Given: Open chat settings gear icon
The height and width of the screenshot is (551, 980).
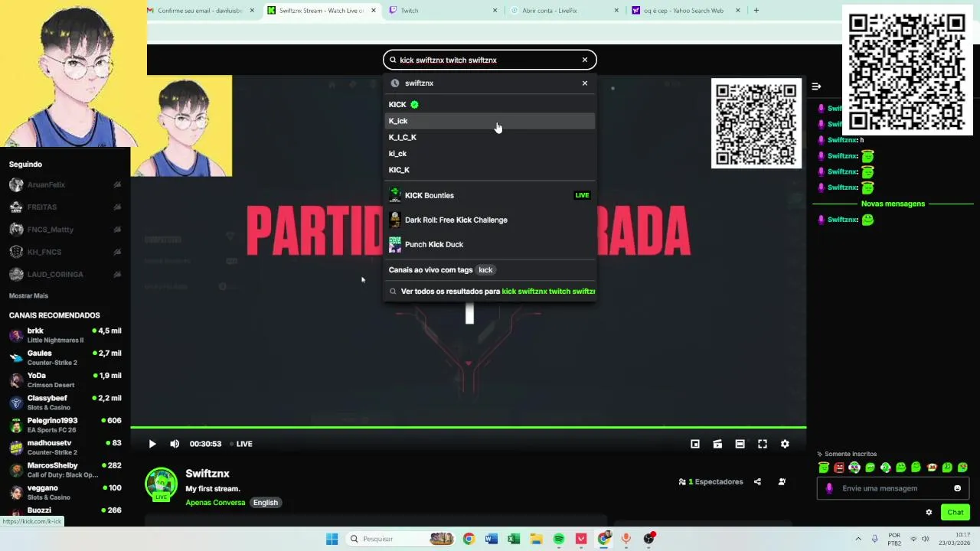Looking at the screenshot, I should click(929, 513).
